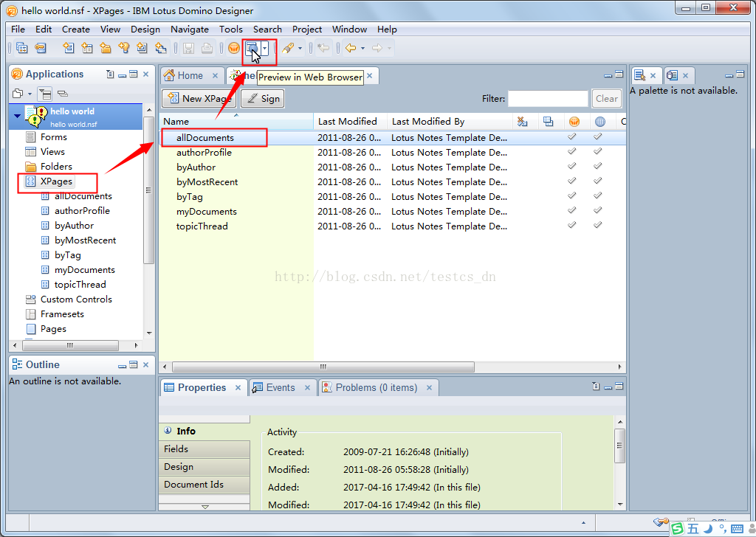Viewport: 756px width, 537px height.
Task: Switch to the Home tab
Action: 190,76
